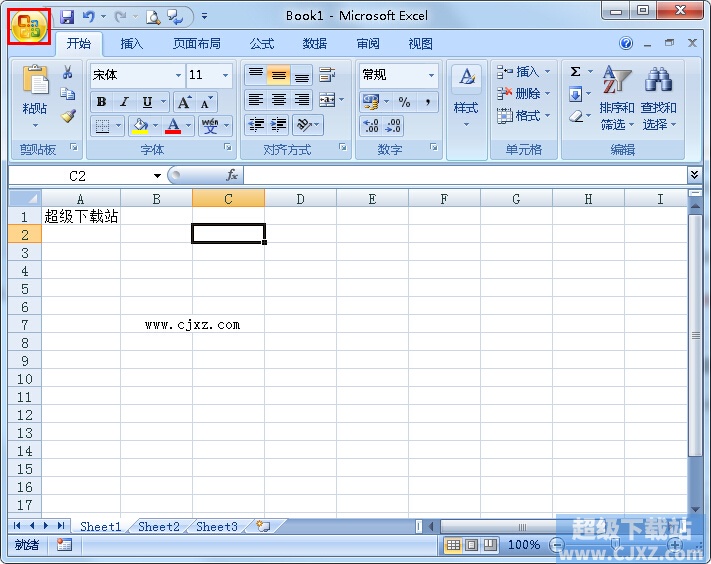Open Fill down icon in editing group
711x564 pixels.
click(x=575, y=94)
